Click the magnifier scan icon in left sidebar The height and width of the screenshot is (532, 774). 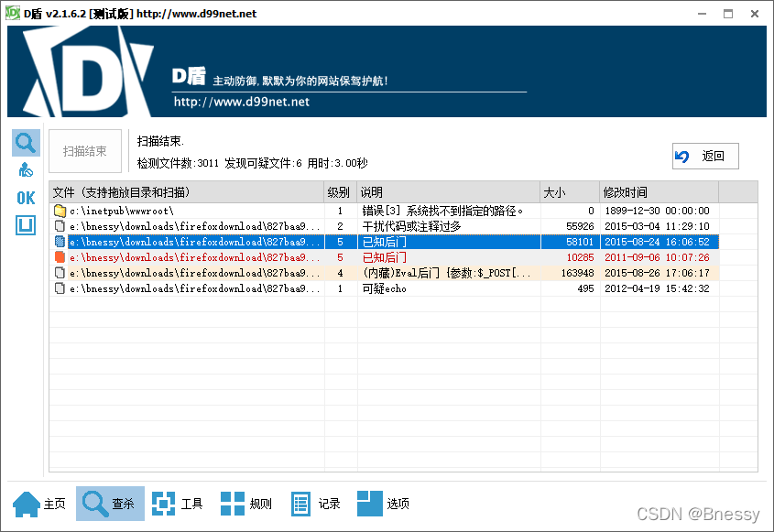(26, 143)
